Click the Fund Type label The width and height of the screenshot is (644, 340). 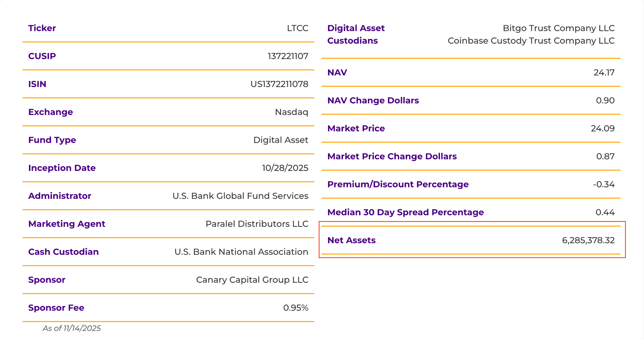coord(52,140)
